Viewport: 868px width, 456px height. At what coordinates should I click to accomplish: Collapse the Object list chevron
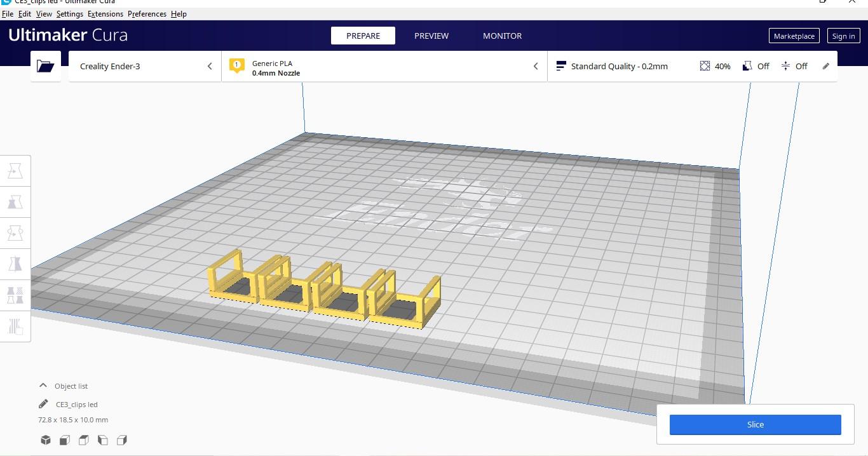click(x=43, y=386)
